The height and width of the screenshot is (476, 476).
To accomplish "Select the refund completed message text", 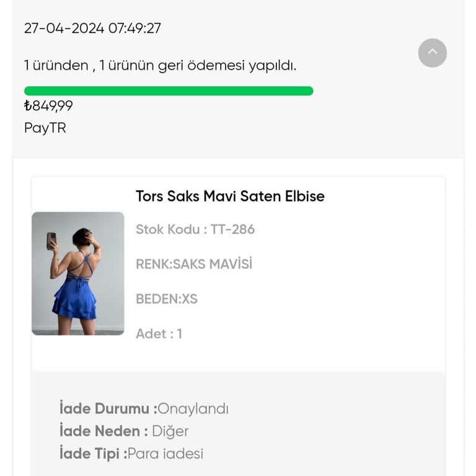I will 160,65.
